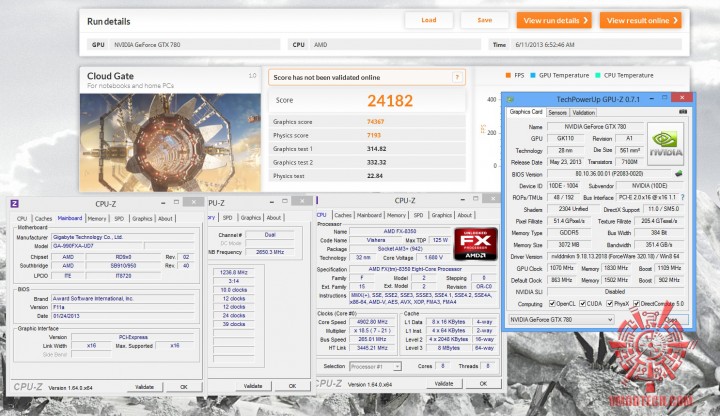Click OK in the processor CPU-Z window

[483, 383]
